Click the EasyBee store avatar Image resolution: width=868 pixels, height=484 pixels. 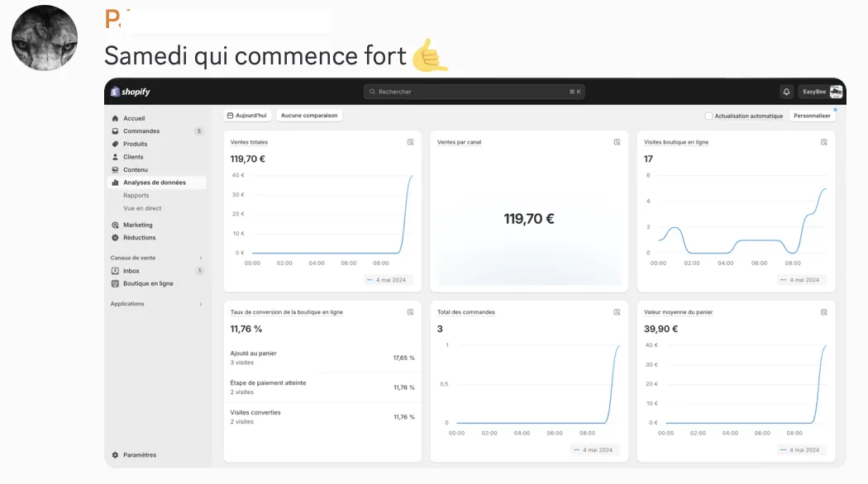pyautogui.click(x=836, y=92)
